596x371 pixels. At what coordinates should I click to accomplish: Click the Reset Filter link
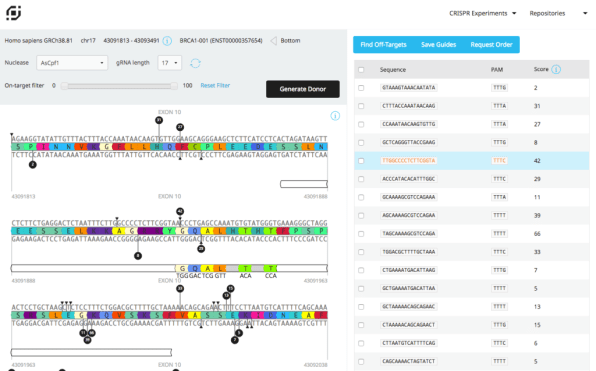(x=215, y=86)
